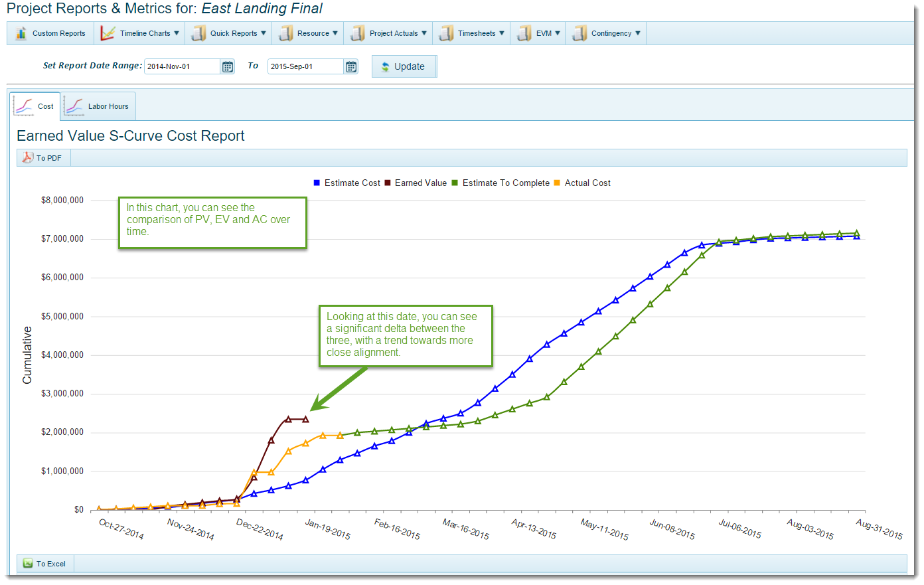The image size is (924, 585).
Task: Click the Jun-08-2015 date axis label
Action: click(672, 529)
